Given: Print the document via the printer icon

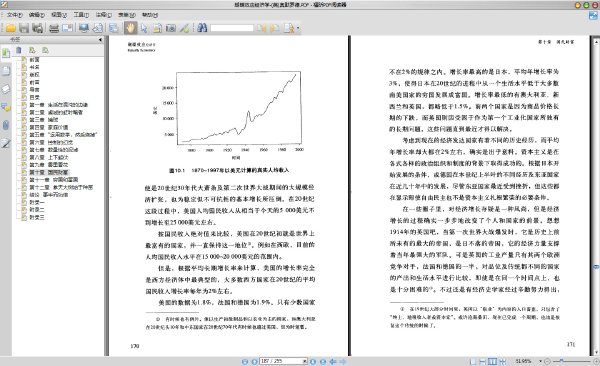Looking at the screenshot, I should (x=54, y=28).
